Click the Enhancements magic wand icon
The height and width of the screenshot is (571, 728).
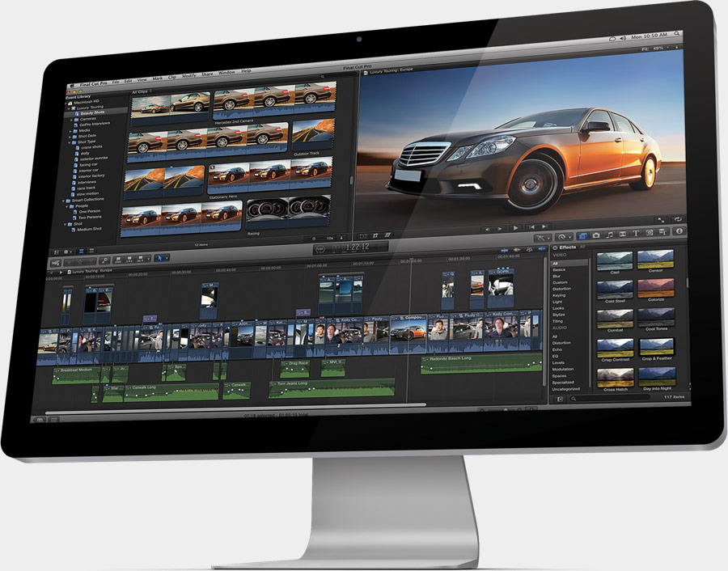(542, 238)
